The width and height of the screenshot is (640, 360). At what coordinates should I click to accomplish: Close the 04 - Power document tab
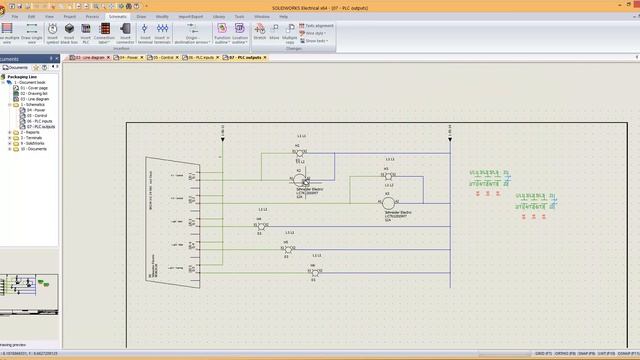[x=142, y=58]
